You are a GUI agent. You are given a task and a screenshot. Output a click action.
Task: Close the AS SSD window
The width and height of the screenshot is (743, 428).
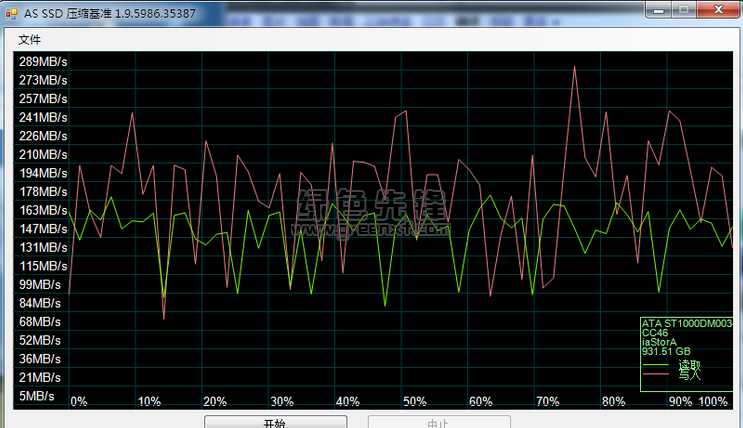coord(719,9)
